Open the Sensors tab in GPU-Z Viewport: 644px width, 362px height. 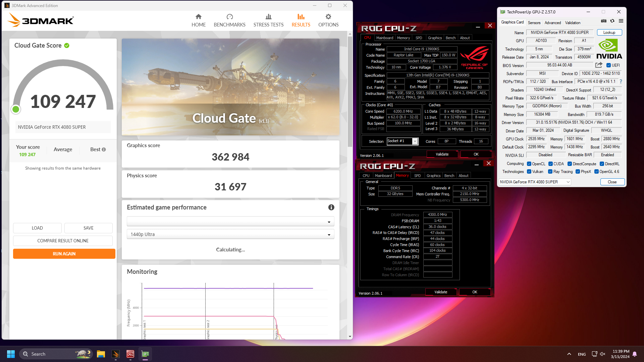tap(534, 23)
